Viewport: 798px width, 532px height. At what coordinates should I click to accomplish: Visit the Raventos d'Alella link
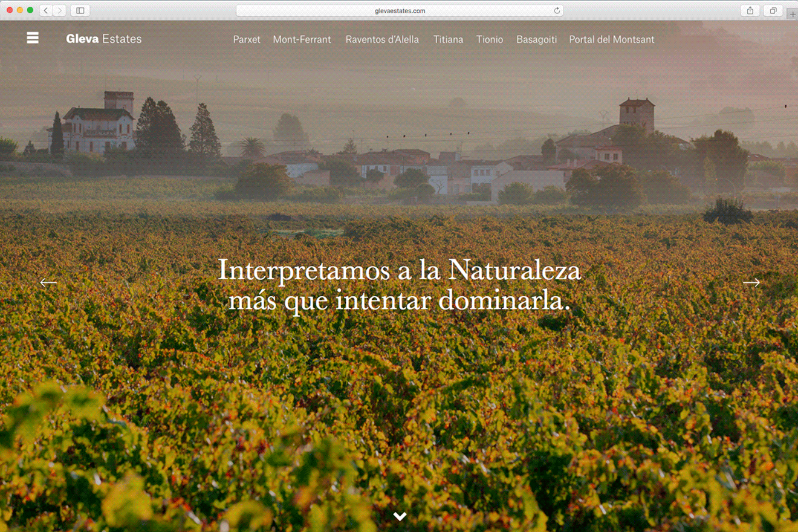[382, 39]
